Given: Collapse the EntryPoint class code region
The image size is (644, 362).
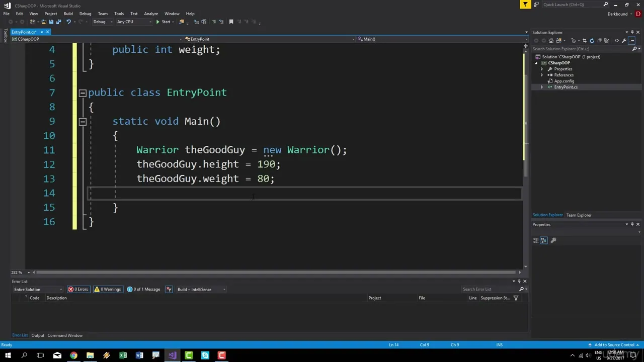Looking at the screenshot, I should pos(83,93).
